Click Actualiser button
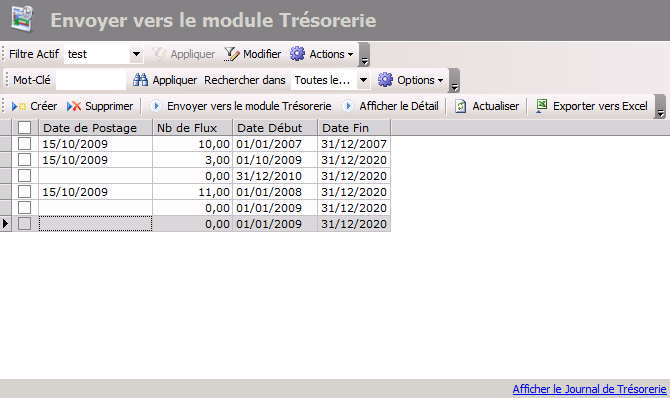Viewport: 670px width, 398px height. pos(487,106)
